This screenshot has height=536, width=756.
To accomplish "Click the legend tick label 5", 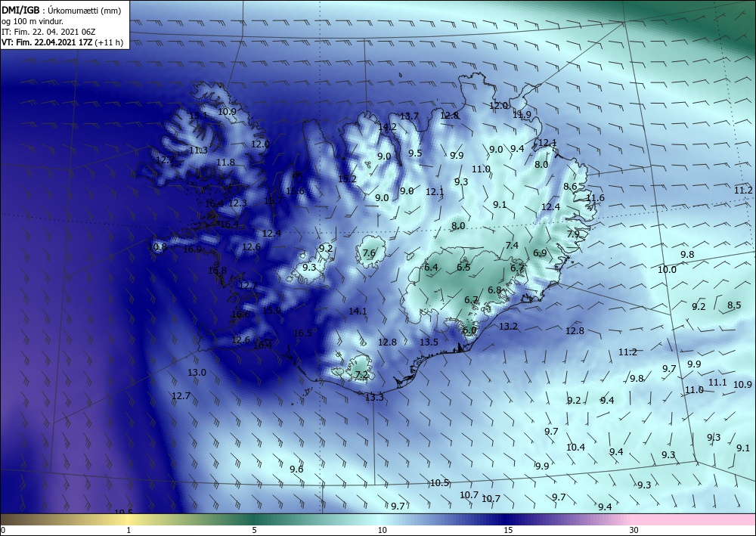I will click(255, 531).
